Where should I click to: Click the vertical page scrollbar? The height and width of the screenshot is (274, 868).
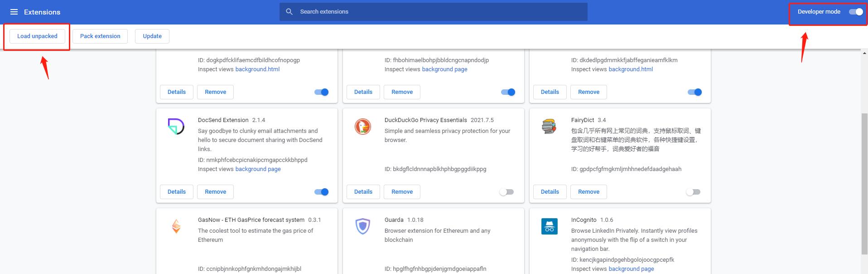click(x=864, y=181)
